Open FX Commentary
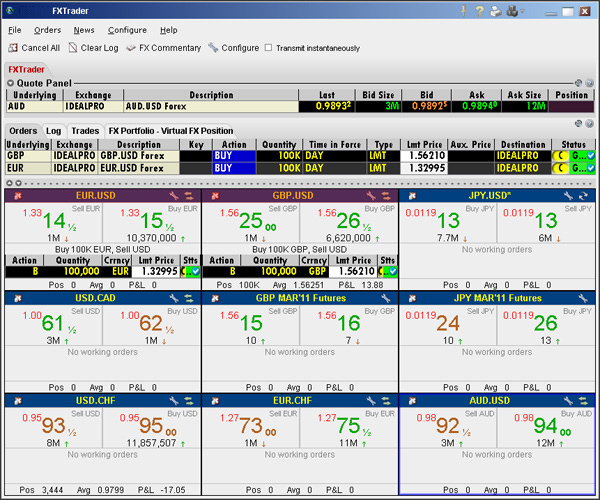The width and height of the screenshot is (600, 500). click(164, 48)
